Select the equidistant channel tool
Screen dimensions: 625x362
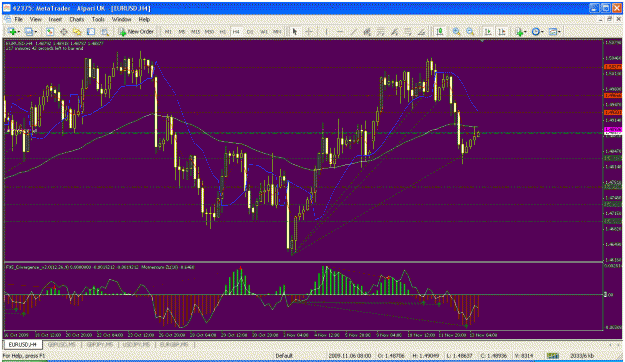(x=367, y=31)
